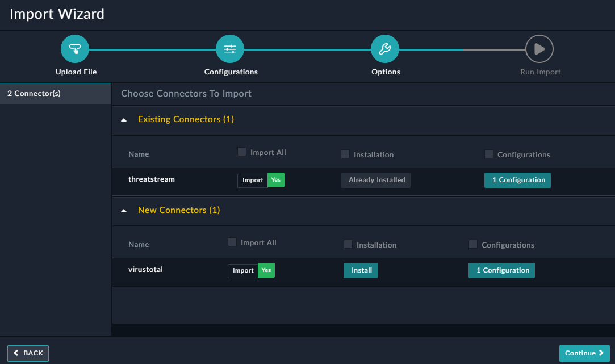Click Already Installed button for threatstream
615x364 pixels.
[375, 180]
